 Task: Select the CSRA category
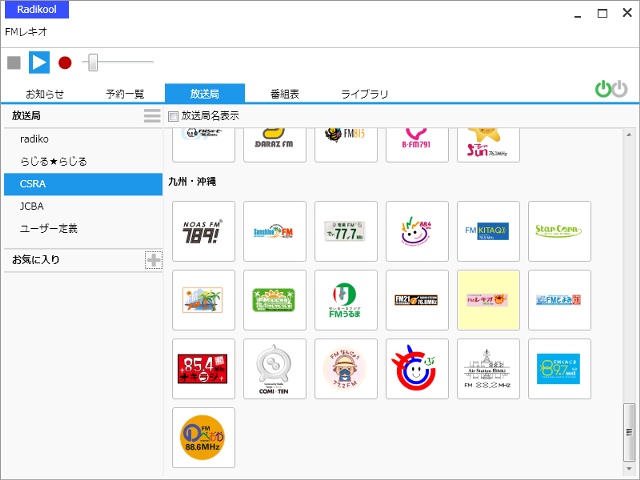coord(83,184)
